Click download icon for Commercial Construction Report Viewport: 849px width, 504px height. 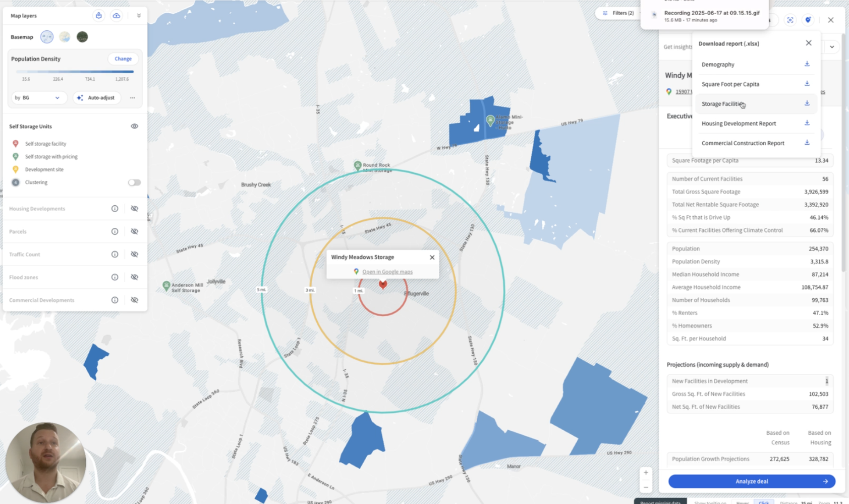tap(807, 143)
